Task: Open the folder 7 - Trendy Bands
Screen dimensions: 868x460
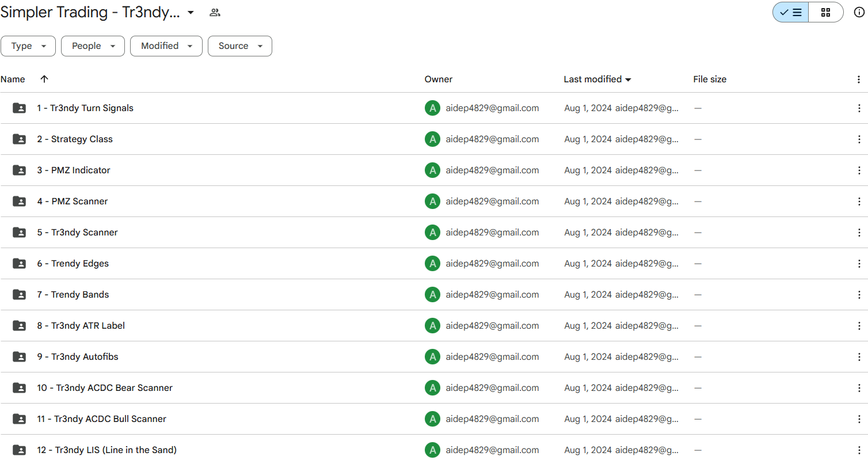Action: pos(73,295)
